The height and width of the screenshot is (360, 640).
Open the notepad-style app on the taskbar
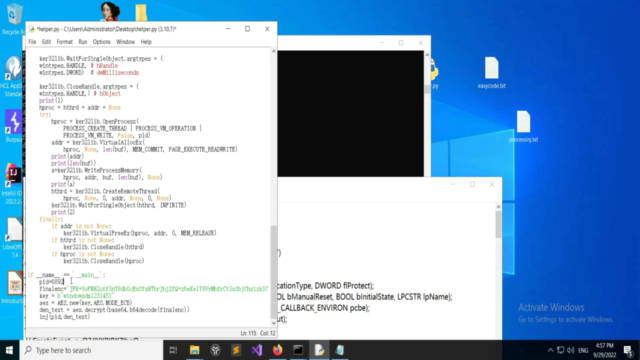pyautogui.click(x=340, y=350)
